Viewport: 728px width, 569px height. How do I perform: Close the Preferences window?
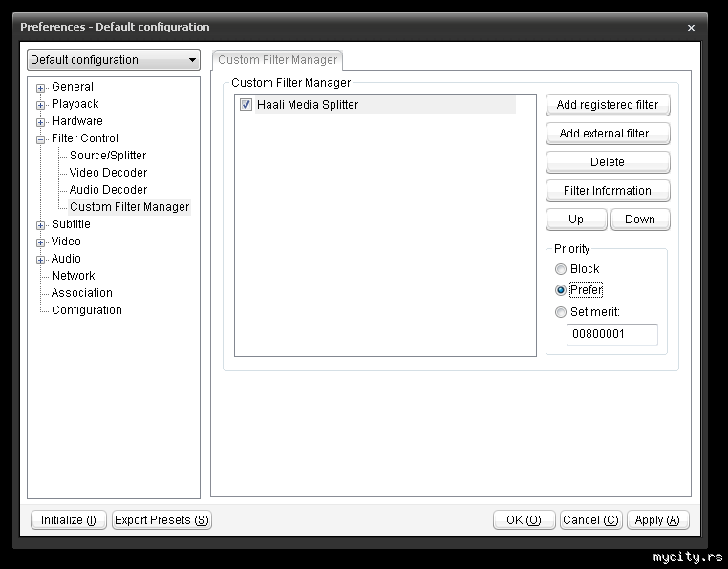click(x=691, y=28)
